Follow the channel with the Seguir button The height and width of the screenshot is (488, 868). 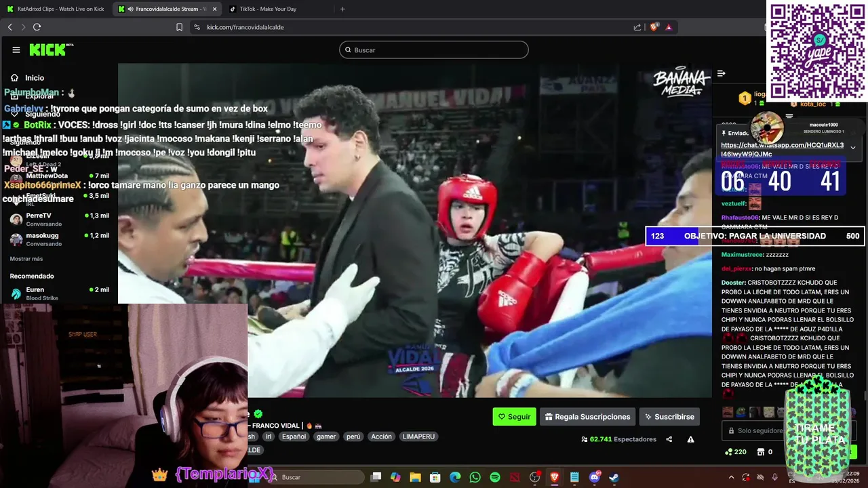point(514,417)
